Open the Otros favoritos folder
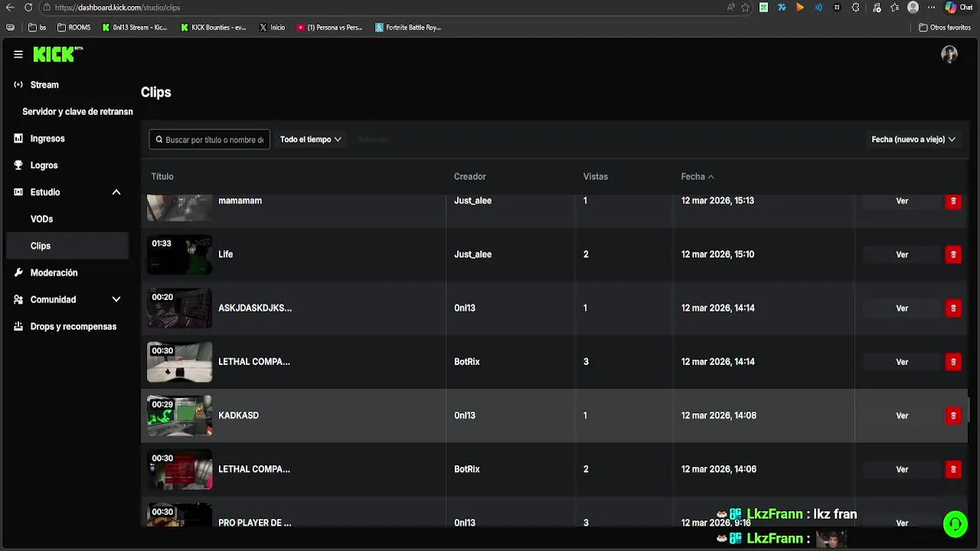980x551 pixels. click(945, 27)
